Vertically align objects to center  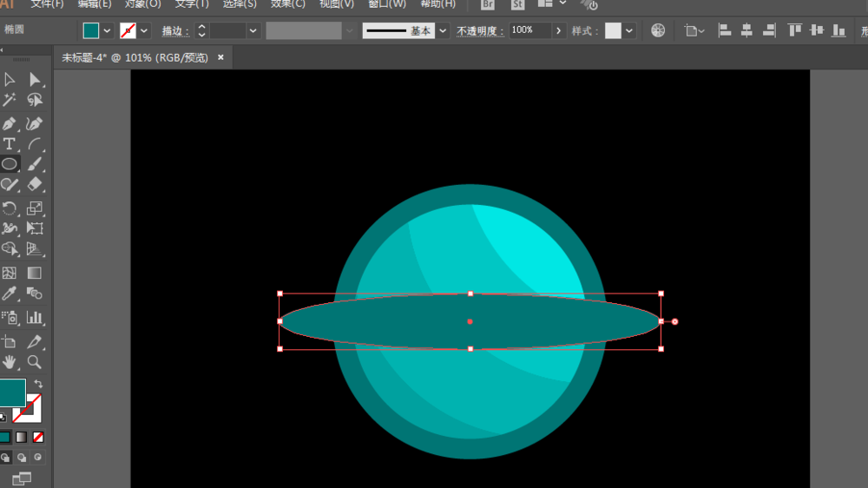[x=817, y=30]
